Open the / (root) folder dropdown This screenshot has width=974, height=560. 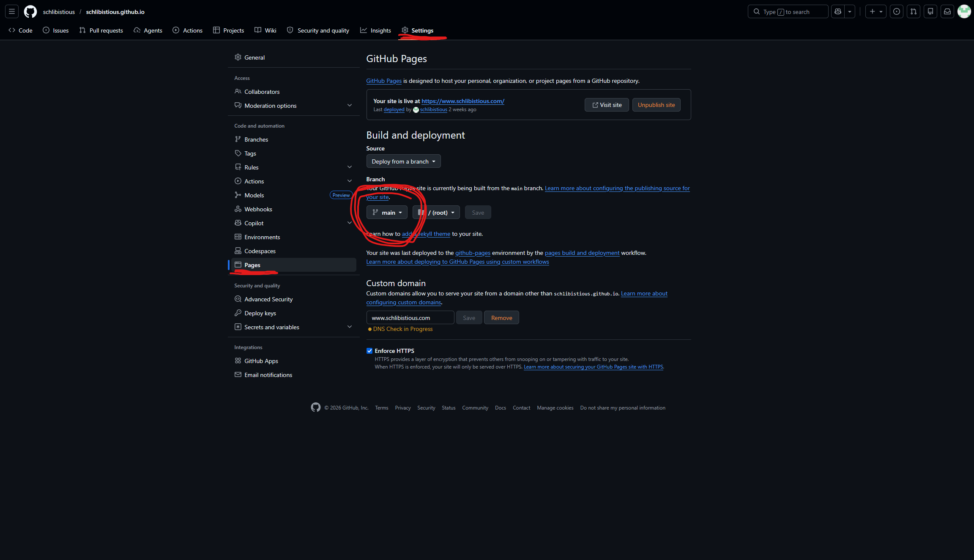coord(436,213)
